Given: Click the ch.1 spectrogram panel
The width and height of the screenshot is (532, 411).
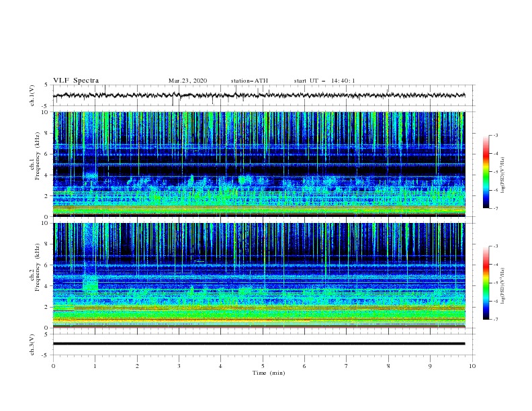Looking at the screenshot, I should 259,164.
